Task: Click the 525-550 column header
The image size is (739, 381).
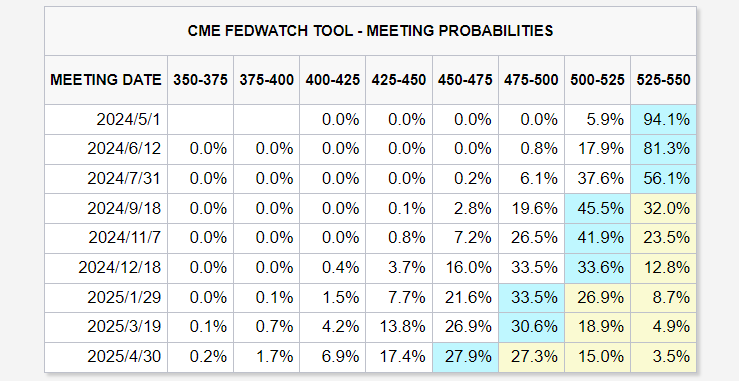Action: click(x=663, y=80)
